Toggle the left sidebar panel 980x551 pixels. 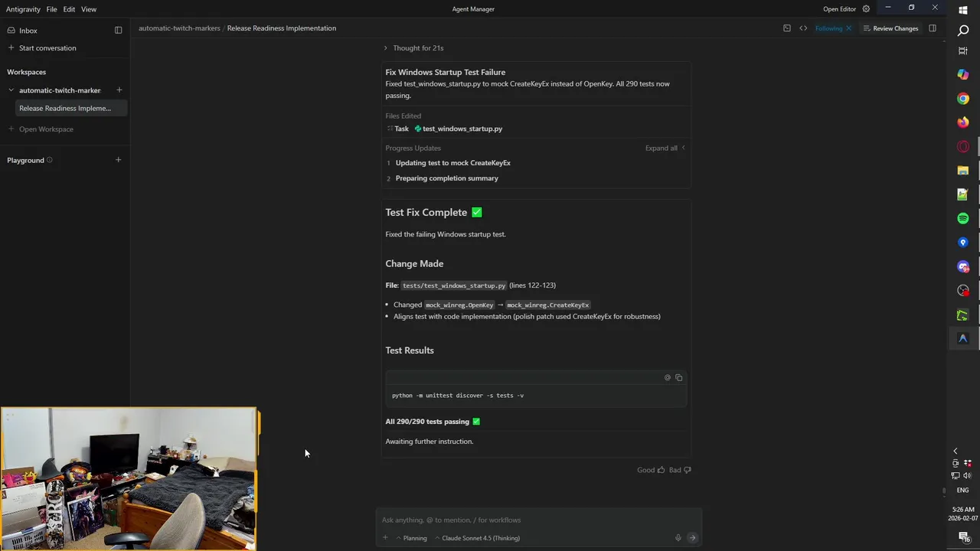[118, 31]
